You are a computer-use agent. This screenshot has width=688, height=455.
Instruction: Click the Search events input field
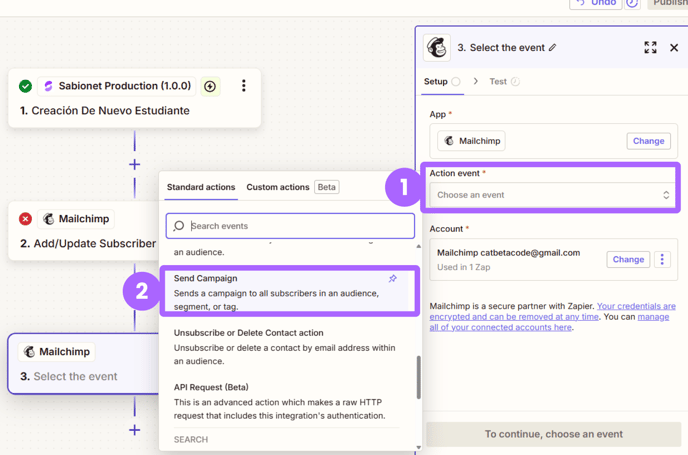[x=290, y=226]
